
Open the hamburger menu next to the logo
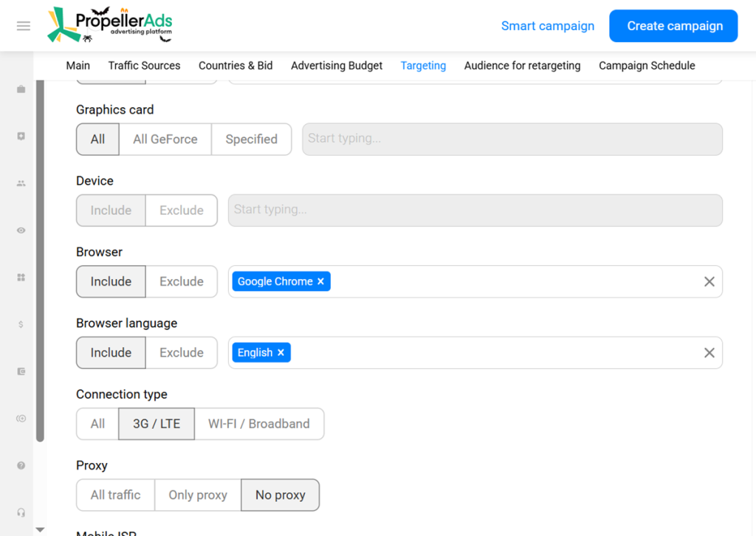23,25
